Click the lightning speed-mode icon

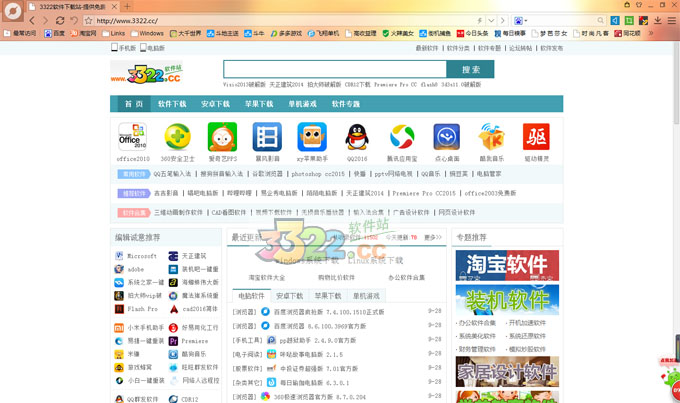coord(479,20)
